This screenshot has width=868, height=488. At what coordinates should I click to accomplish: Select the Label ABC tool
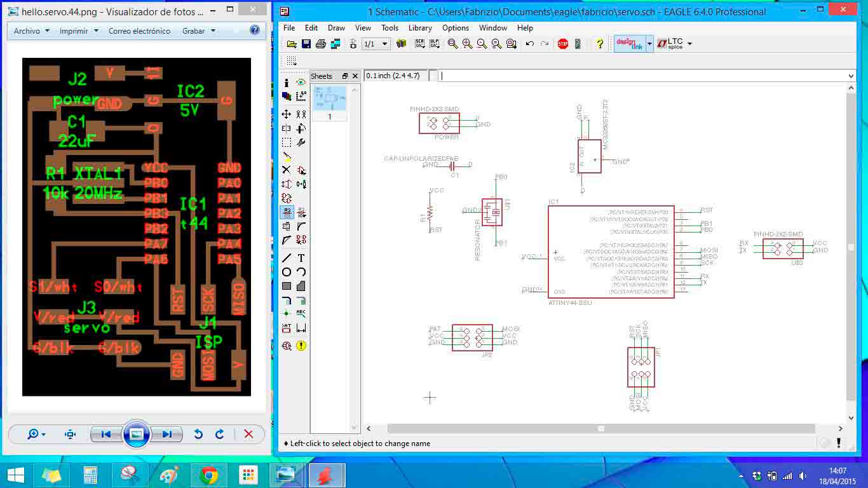point(301,314)
